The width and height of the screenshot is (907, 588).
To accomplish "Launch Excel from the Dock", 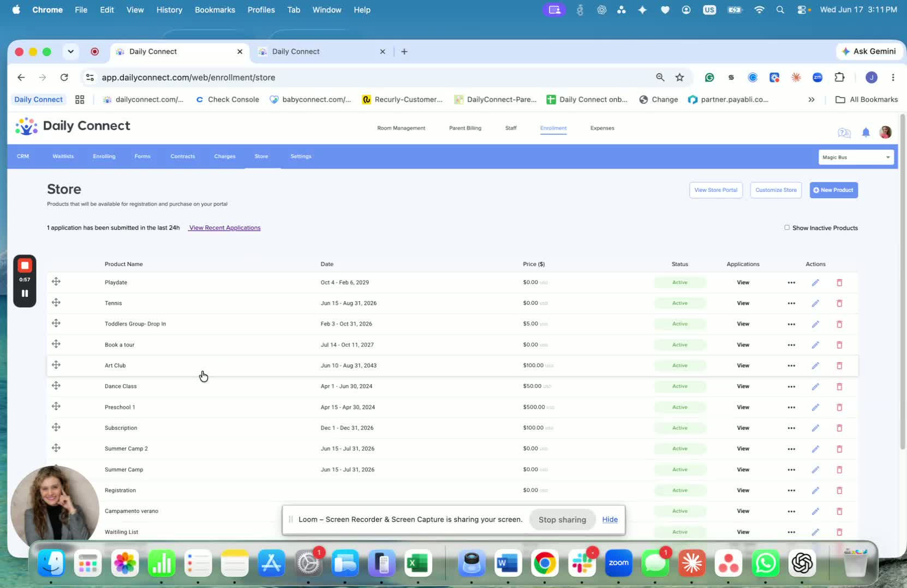I will 418,563.
